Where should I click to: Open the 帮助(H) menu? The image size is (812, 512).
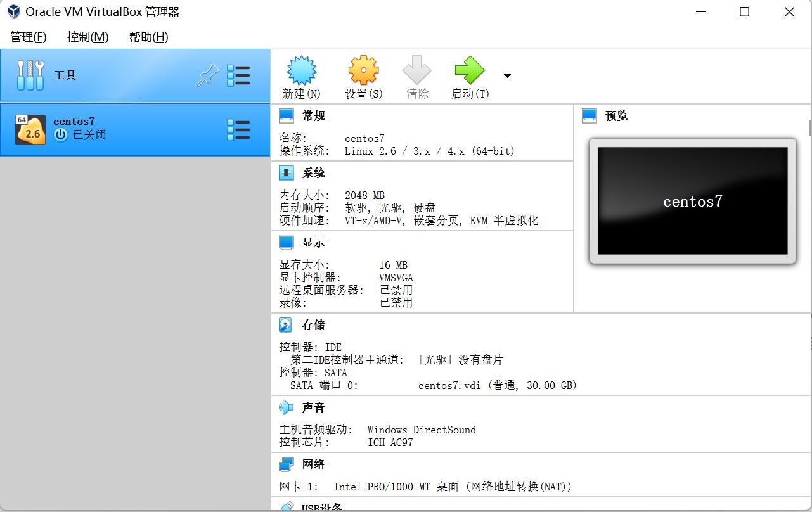pos(149,37)
